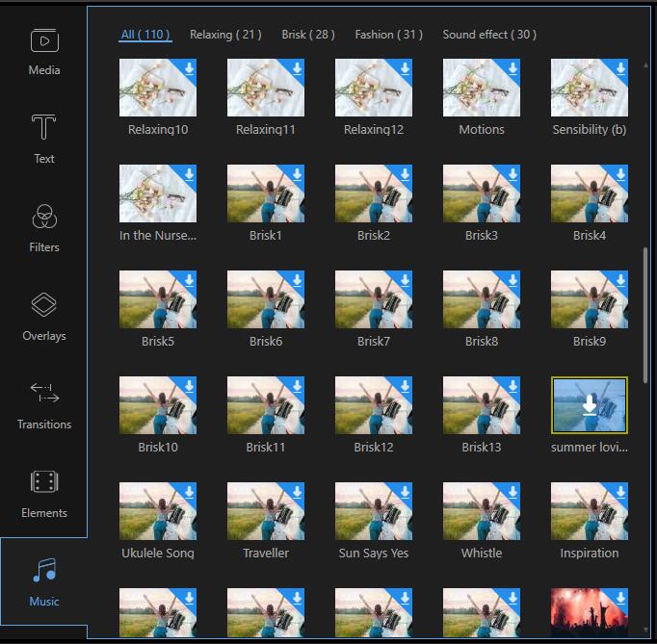Switch to the Brisk (28) tab
The width and height of the screenshot is (657, 644).
[x=308, y=35]
